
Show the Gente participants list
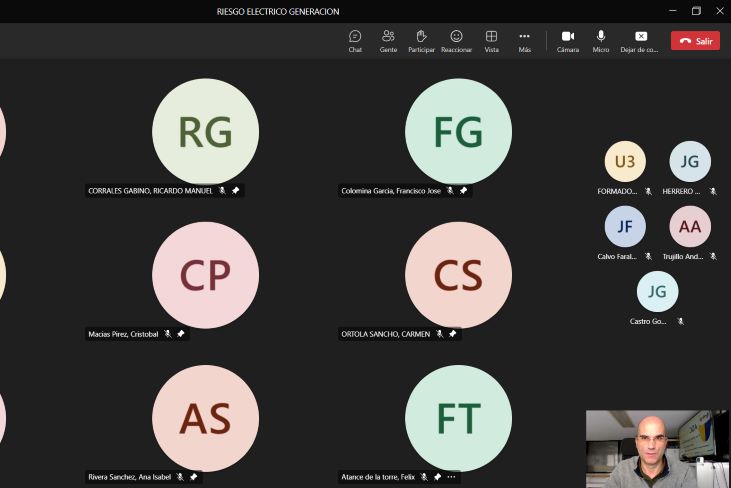(x=388, y=41)
